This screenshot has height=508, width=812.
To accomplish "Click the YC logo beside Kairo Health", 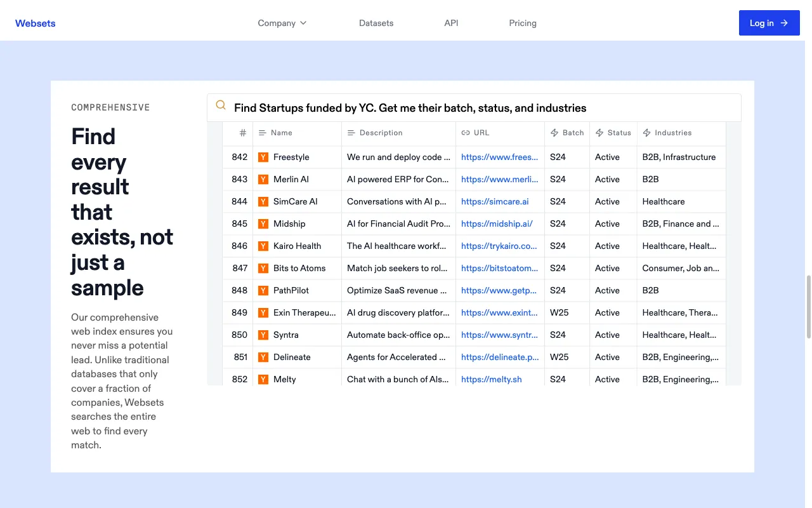I will tap(263, 246).
